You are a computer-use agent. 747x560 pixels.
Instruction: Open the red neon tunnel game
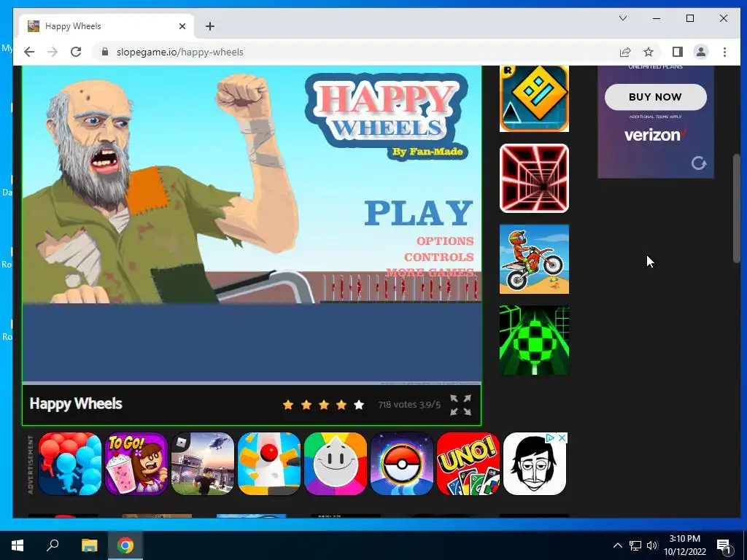[534, 178]
